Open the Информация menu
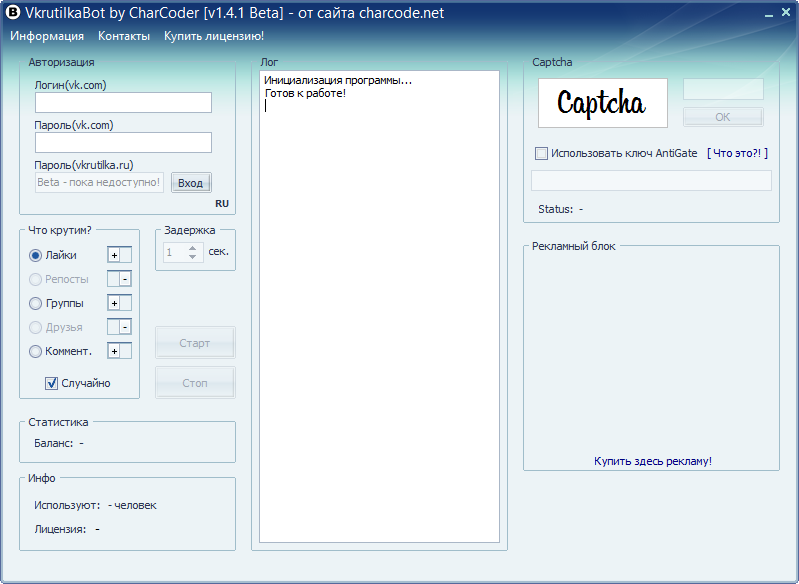 (x=47, y=36)
